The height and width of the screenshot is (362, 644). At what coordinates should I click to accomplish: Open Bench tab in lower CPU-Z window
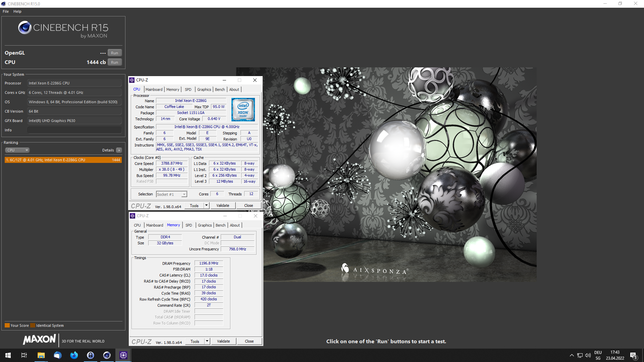click(x=221, y=225)
